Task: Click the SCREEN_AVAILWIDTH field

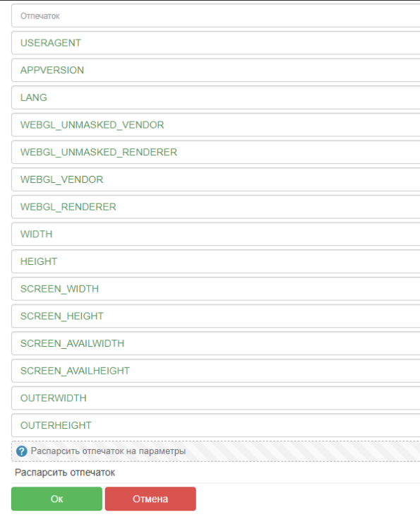Action: point(216,343)
